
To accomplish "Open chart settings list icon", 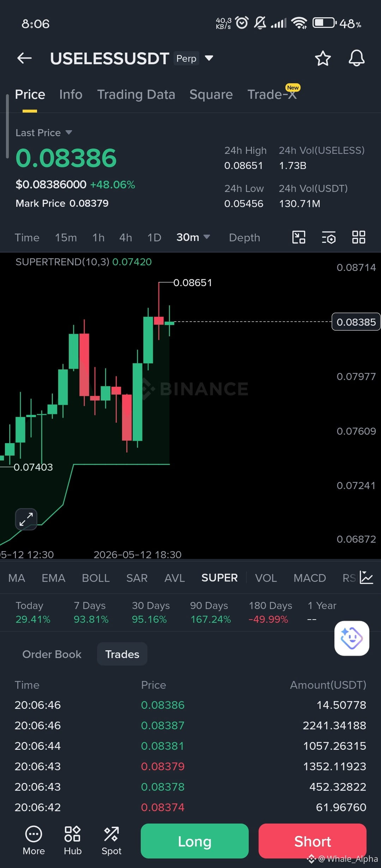I will [x=329, y=237].
